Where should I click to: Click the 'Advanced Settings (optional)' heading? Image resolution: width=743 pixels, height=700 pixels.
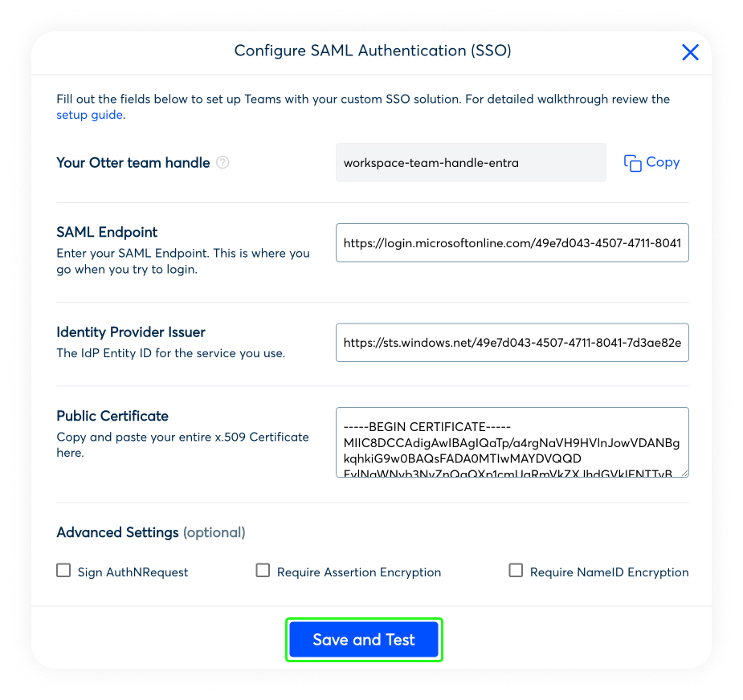coord(150,532)
